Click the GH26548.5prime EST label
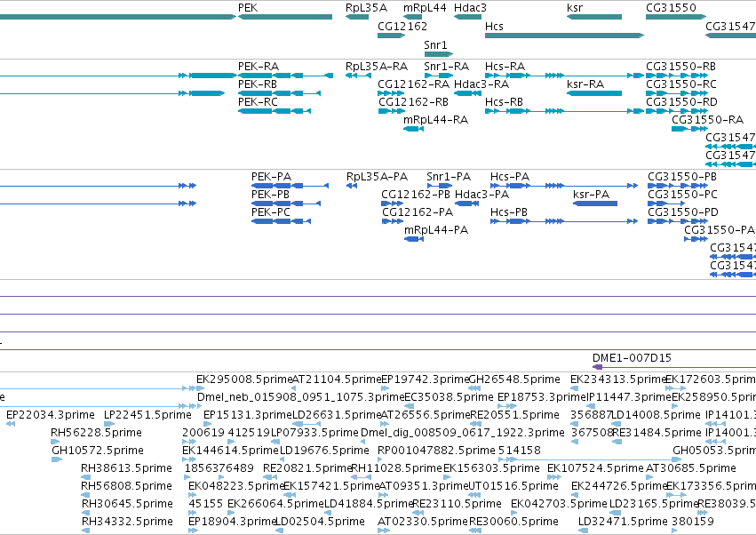 click(x=514, y=379)
